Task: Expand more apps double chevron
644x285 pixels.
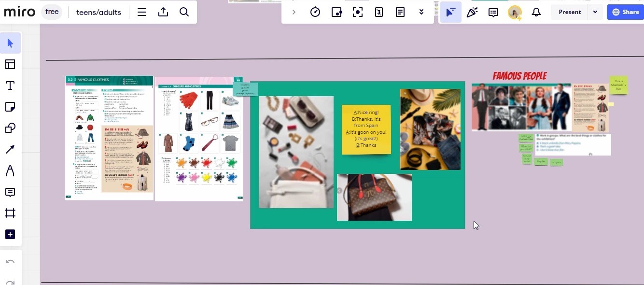Action: [421, 12]
